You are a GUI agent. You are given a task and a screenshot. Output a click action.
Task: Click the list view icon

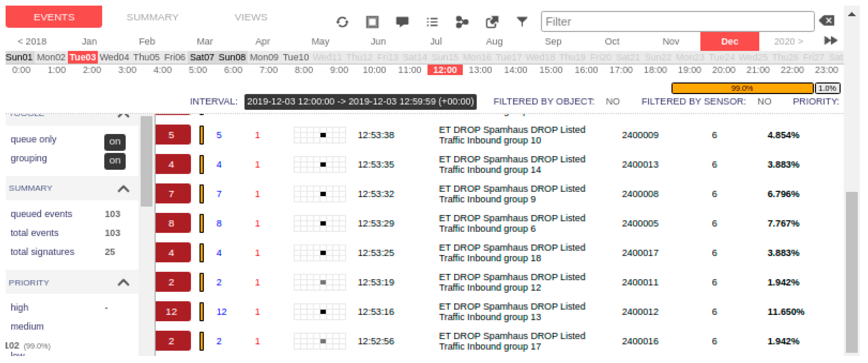pyautogui.click(x=432, y=22)
